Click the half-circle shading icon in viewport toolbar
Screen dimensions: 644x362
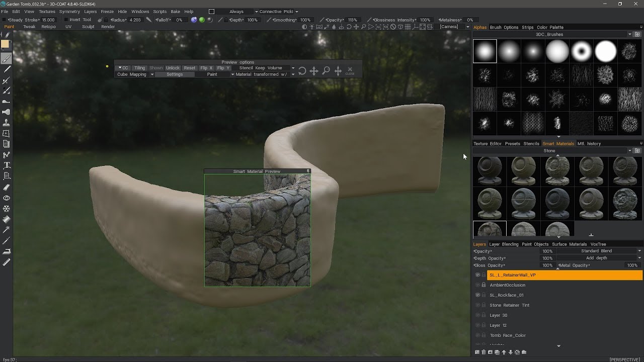pyautogui.click(x=305, y=27)
